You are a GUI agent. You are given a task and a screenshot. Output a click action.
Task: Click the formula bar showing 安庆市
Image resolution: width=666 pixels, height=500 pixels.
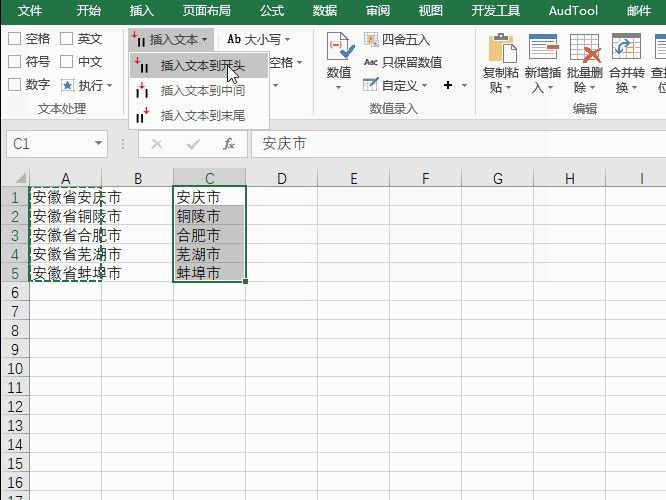coord(459,144)
